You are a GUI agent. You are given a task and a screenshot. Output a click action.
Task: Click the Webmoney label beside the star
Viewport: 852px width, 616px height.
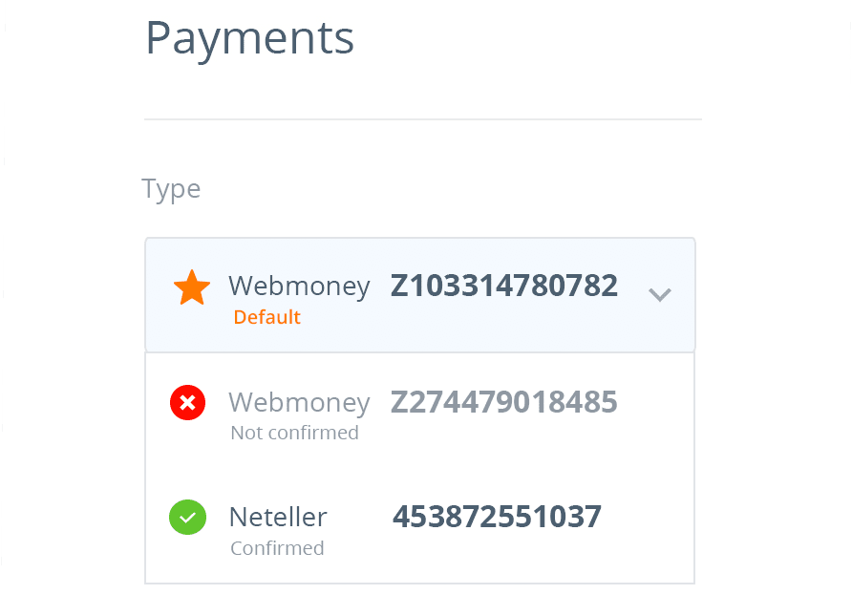click(x=299, y=287)
